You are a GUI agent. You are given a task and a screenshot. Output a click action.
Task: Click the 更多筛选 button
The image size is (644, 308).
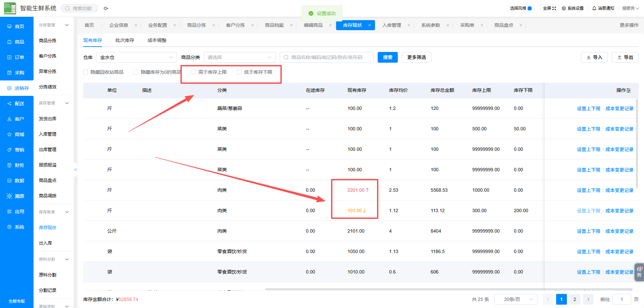click(x=417, y=57)
